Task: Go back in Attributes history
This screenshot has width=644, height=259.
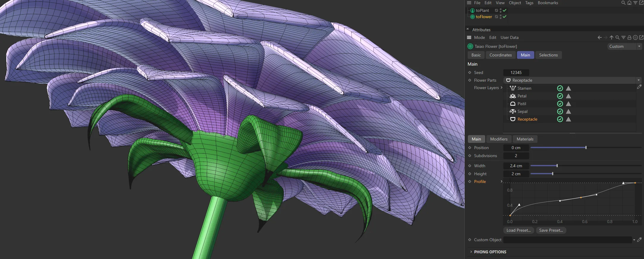Action: tap(600, 37)
